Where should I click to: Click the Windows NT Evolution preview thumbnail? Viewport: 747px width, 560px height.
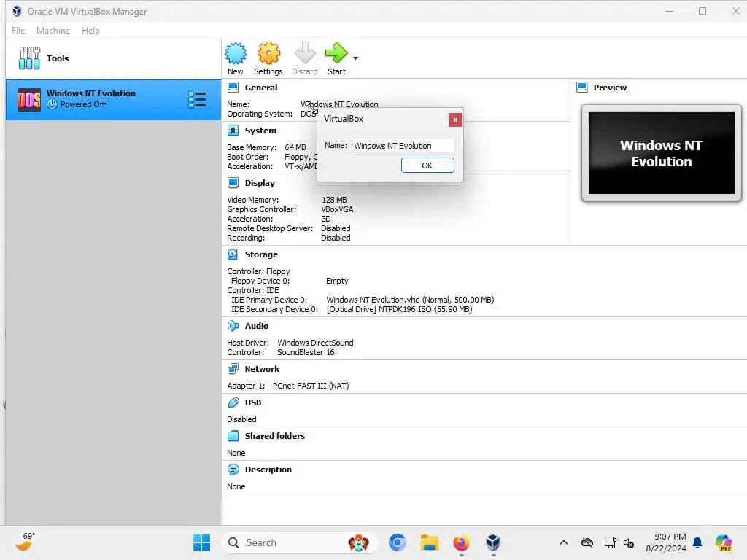661,153
